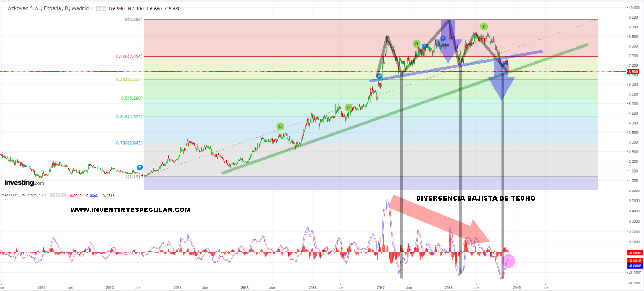Open MACD indicator settings gear
644x291 pixels.
click(58, 195)
